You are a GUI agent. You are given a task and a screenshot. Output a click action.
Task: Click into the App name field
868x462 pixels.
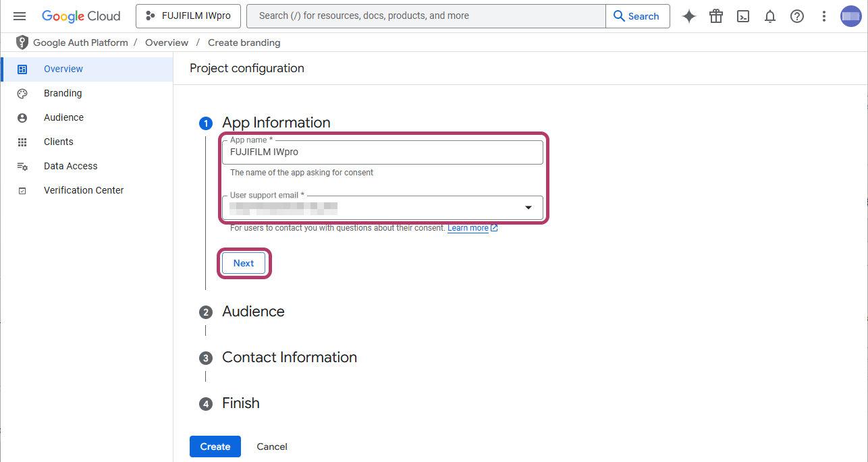(382, 152)
